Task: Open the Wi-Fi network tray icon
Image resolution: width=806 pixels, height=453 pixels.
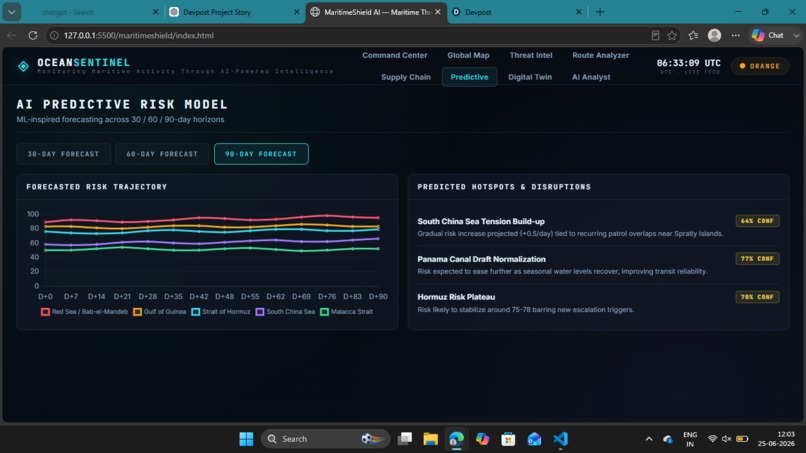Action: point(712,439)
